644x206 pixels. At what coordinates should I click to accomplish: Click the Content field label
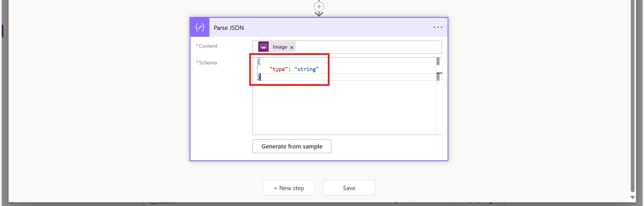[x=208, y=46]
